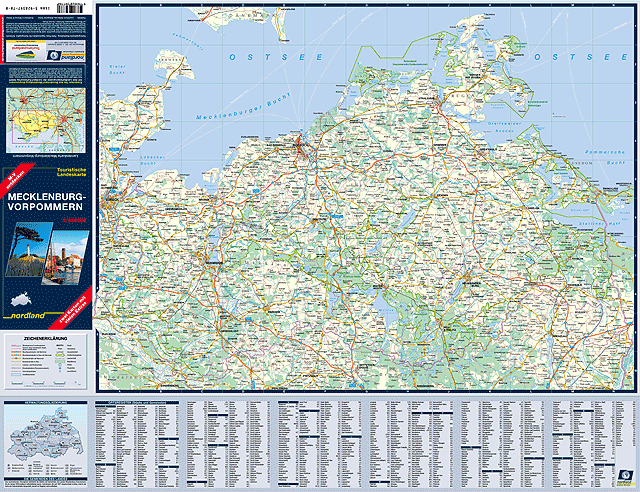Click the red 1:250000 scale text on cover
This screenshot has height=492, width=640.
click(x=74, y=220)
